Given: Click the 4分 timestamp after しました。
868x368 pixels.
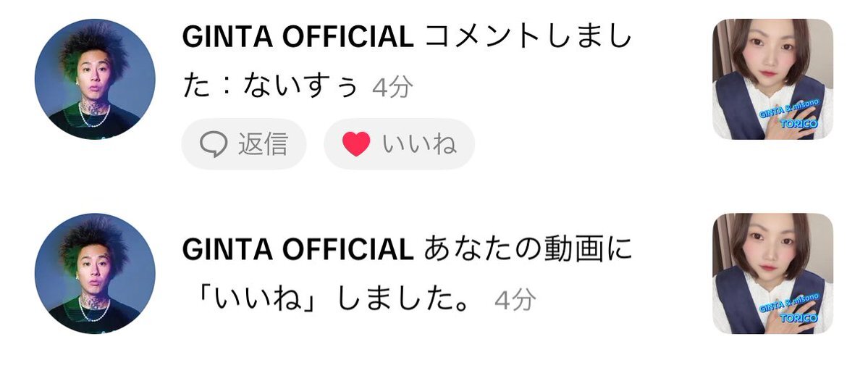Looking at the screenshot, I should [x=515, y=300].
